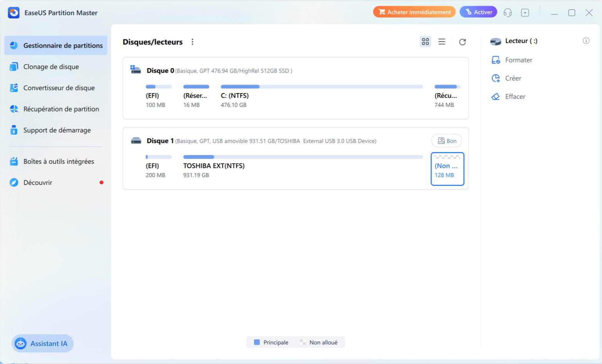Switch to grid view layout
Image resolution: width=602 pixels, height=364 pixels.
click(425, 42)
